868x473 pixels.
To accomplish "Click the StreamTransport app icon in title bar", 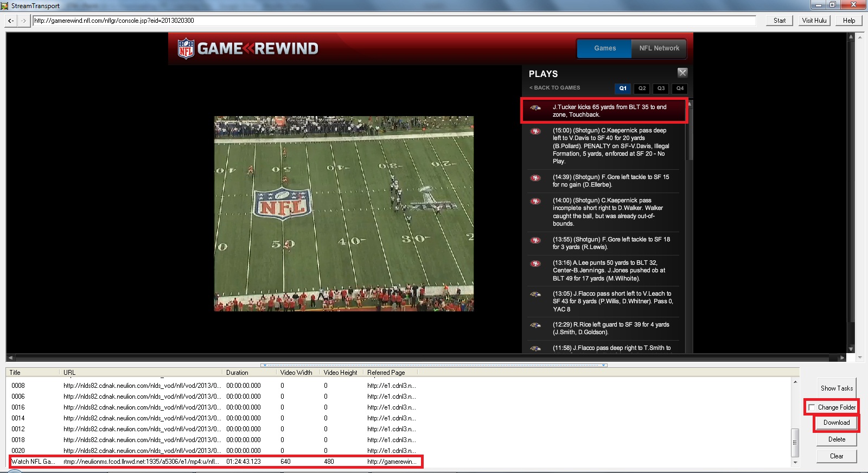I will [x=5, y=5].
